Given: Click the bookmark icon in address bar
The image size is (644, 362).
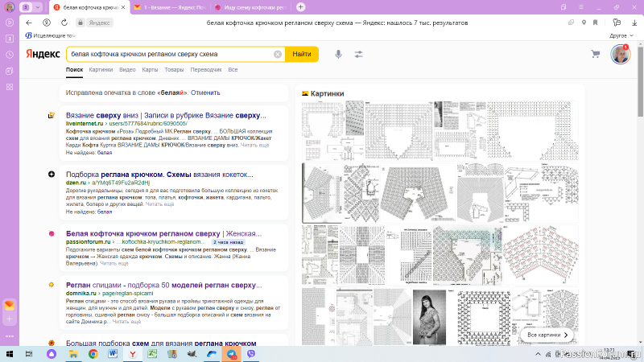Looking at the screenshot, I should point(595,23).
